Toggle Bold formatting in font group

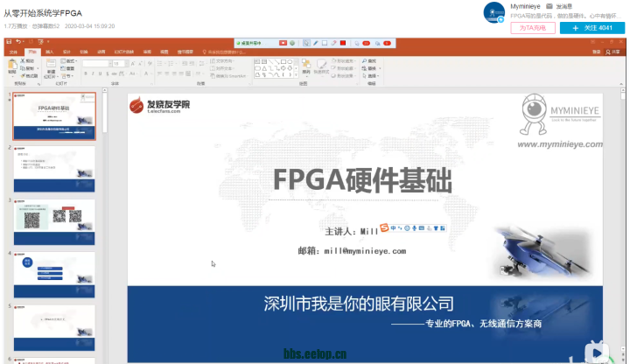point(86,73)
